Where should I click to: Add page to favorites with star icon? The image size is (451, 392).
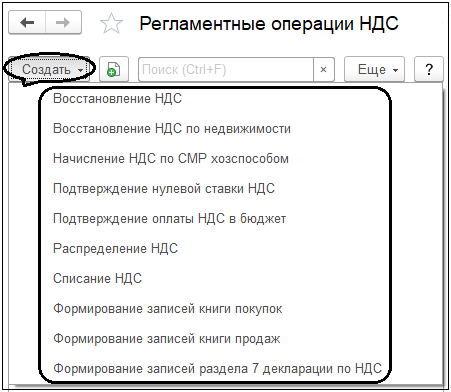pos(111,23)
